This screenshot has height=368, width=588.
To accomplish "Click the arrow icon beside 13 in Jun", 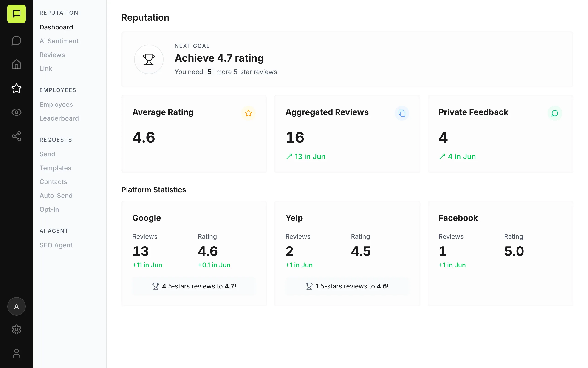I will (289, 156).
